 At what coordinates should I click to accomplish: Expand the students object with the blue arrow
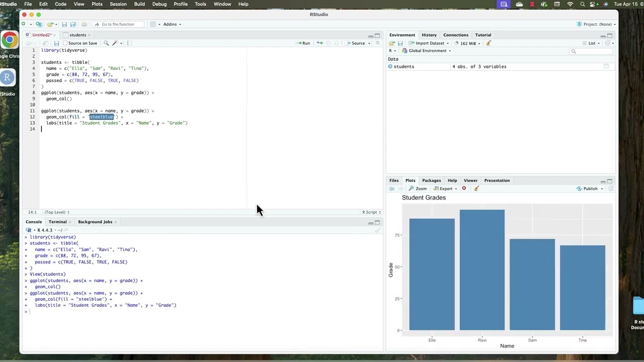[390, 66]
